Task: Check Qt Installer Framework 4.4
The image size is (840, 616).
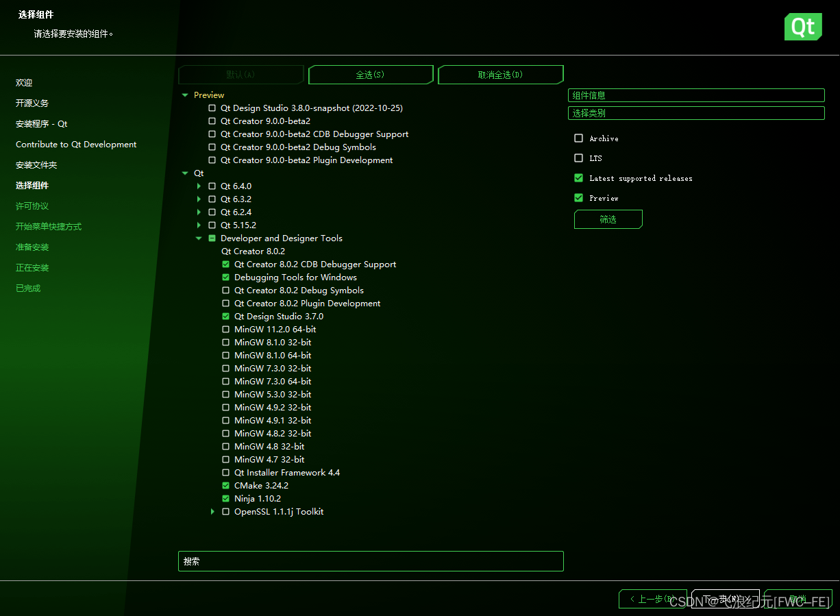Action: point(225,473)
